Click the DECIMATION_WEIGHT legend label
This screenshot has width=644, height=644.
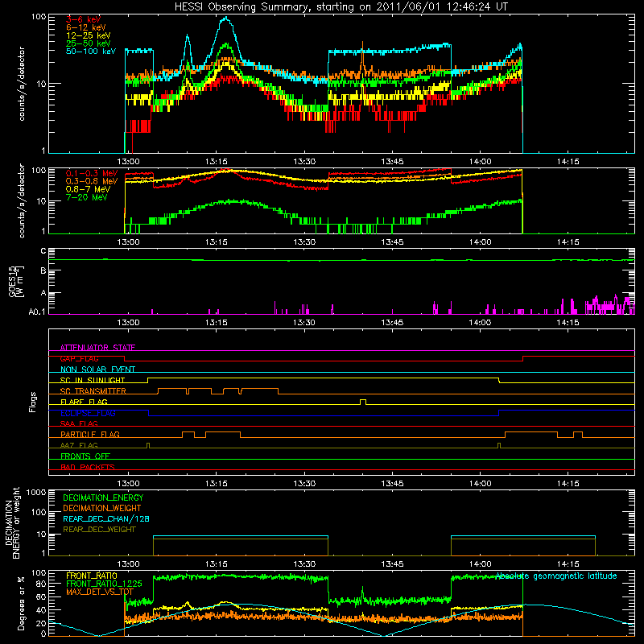pyautogui.click(x=102, y=508)
